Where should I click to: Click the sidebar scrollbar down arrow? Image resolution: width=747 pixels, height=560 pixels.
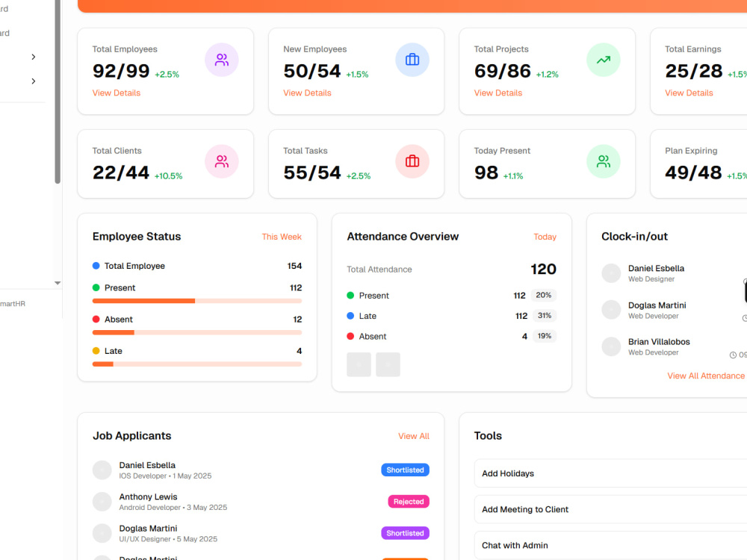coord(58,283)
